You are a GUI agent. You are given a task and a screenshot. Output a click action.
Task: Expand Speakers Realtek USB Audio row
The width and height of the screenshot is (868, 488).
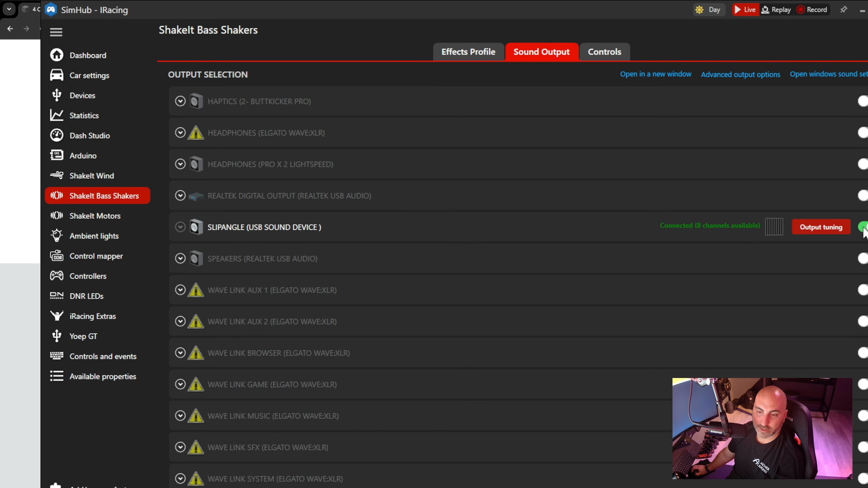[x=180, y=258]
